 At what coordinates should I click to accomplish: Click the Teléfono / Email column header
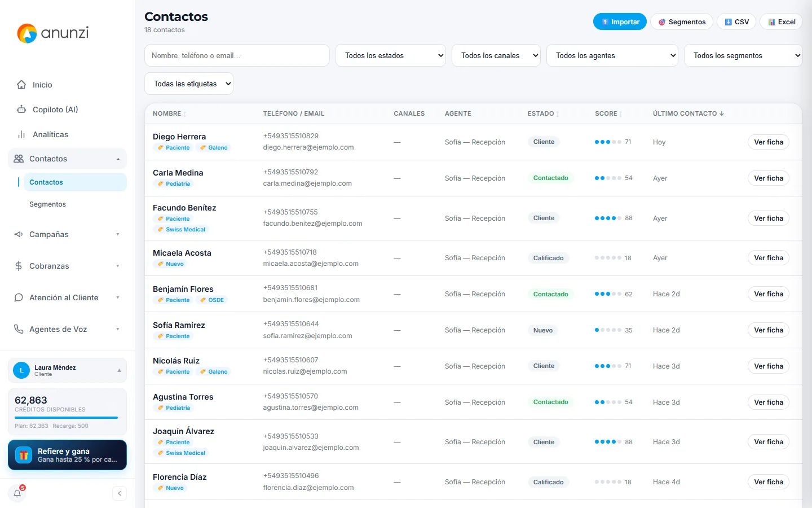click(294, 113)
